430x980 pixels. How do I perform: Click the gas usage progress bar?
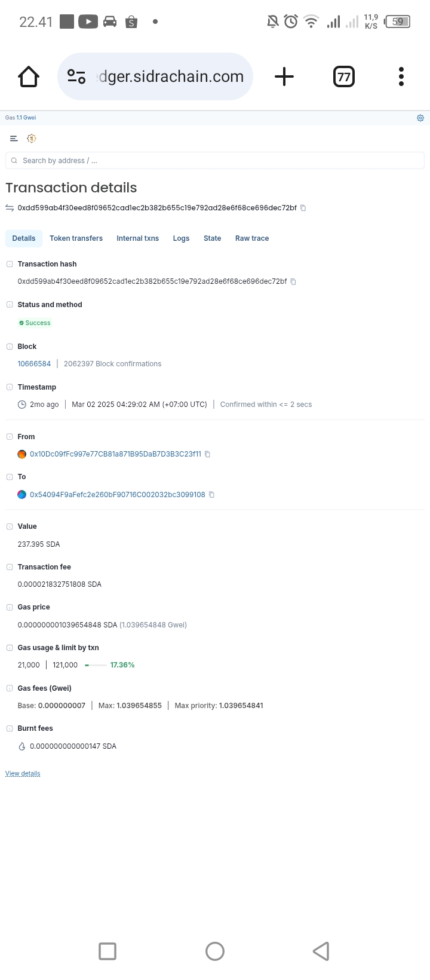click(96, 665)
